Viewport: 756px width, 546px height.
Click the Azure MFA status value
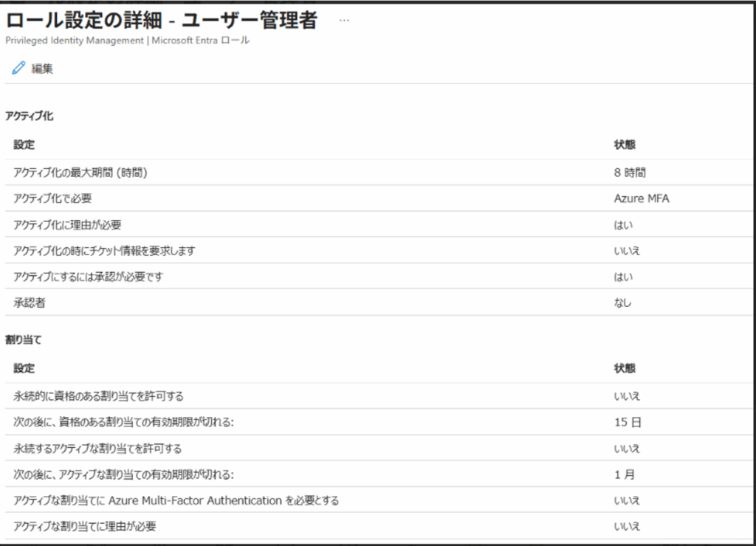(641, 198)
